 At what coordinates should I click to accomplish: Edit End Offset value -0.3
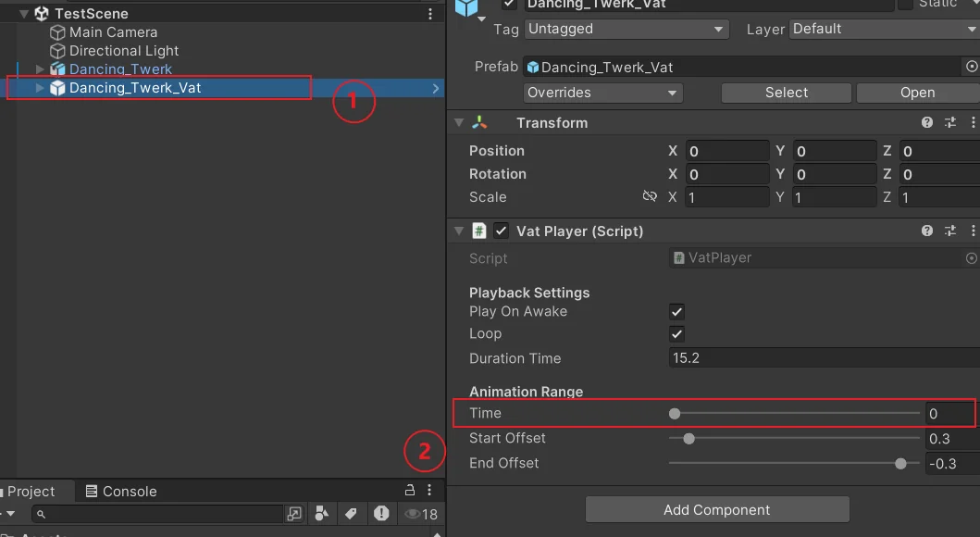point(952,463)
